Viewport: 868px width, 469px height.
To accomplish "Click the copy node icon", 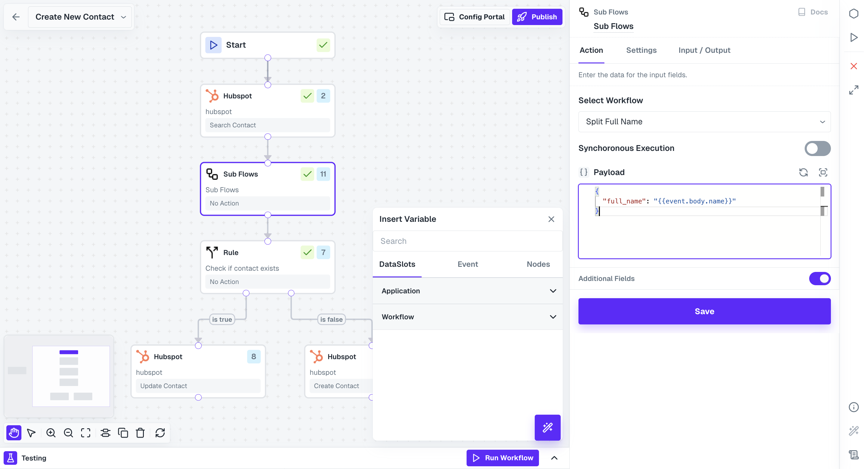I will pyautogui.click(x=123, y=432).
